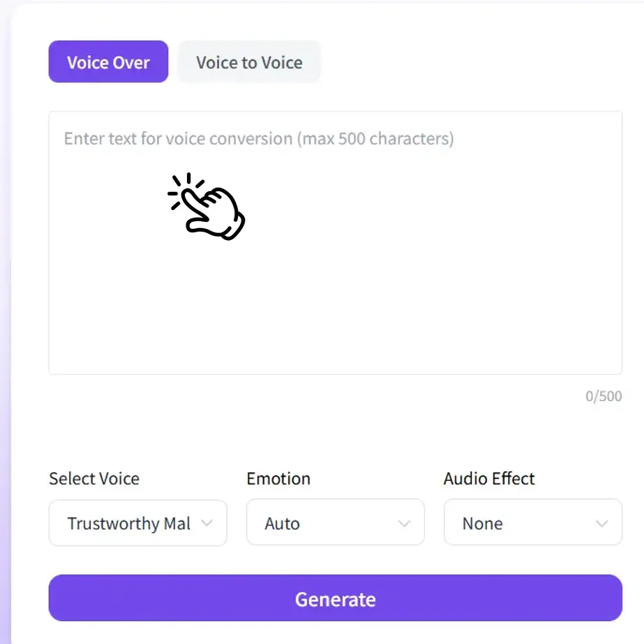Change voice from Trustworthy Male
Image resolution: width=644 pixels, height=644 pixels.
click(x=137, y=523)
